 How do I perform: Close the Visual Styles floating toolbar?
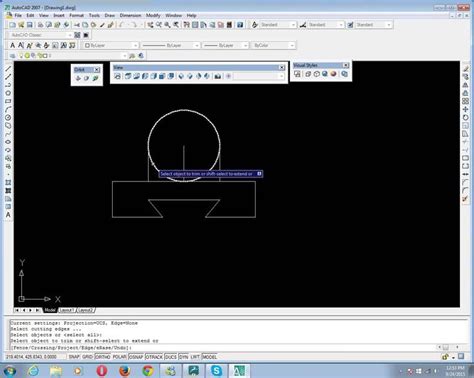tap(346, 65)
